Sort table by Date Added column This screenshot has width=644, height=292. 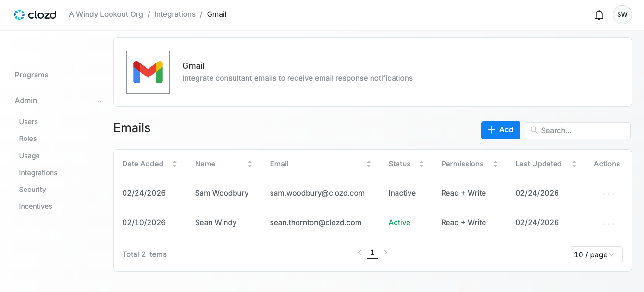click(175, 164)
